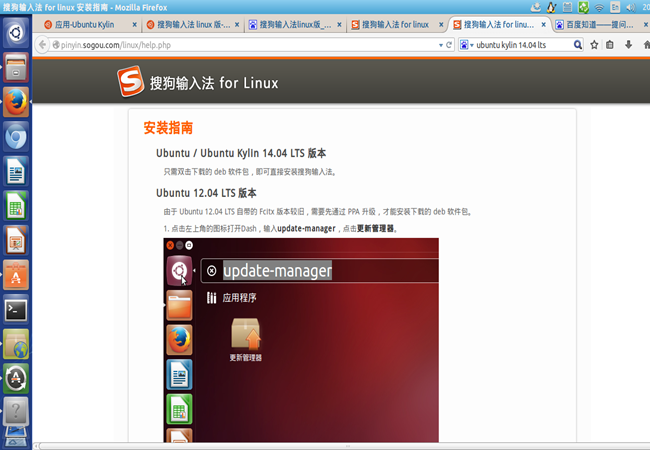Click the search magnifier button
The width and height of the screenshot is (650, 450).
click(x=577, y=45)
